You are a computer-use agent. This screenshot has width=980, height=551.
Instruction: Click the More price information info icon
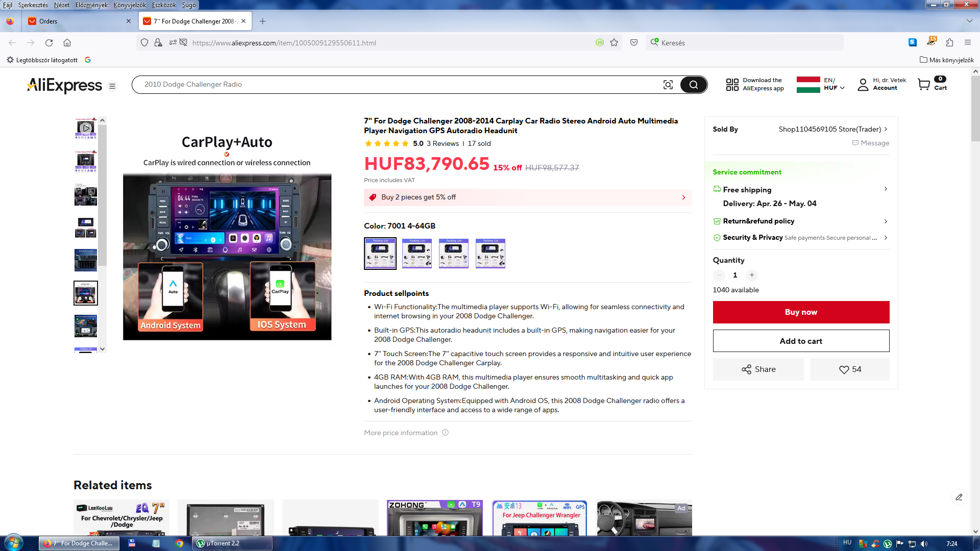pyautogui.click(x=445, y=433)
